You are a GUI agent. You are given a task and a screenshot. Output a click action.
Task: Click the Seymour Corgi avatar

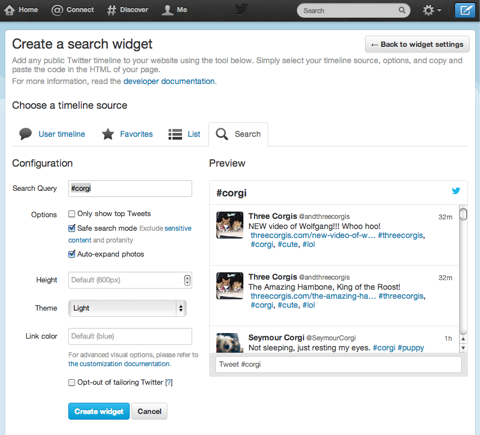pyautogui.click(x=229, y=343)
